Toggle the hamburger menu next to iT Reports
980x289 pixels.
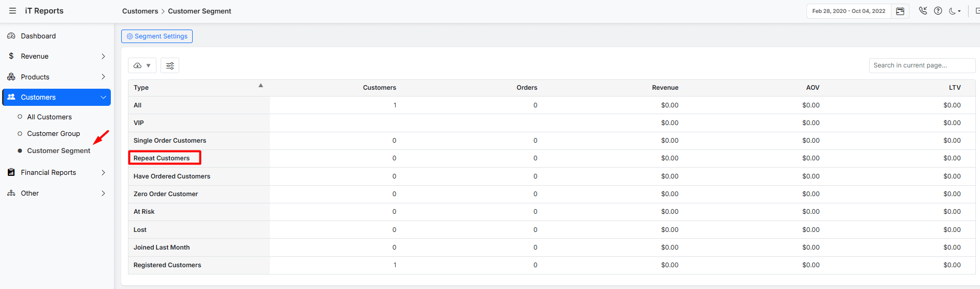tap(12, 11)
